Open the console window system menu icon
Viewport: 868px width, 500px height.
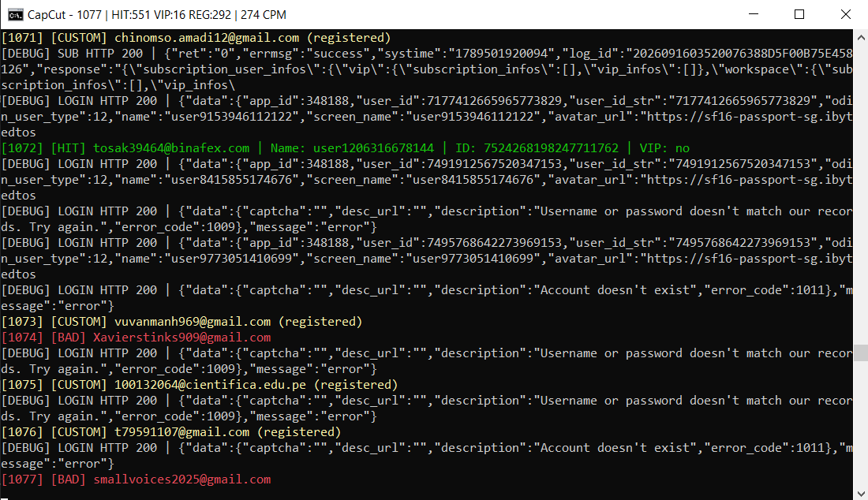(16, 14)
